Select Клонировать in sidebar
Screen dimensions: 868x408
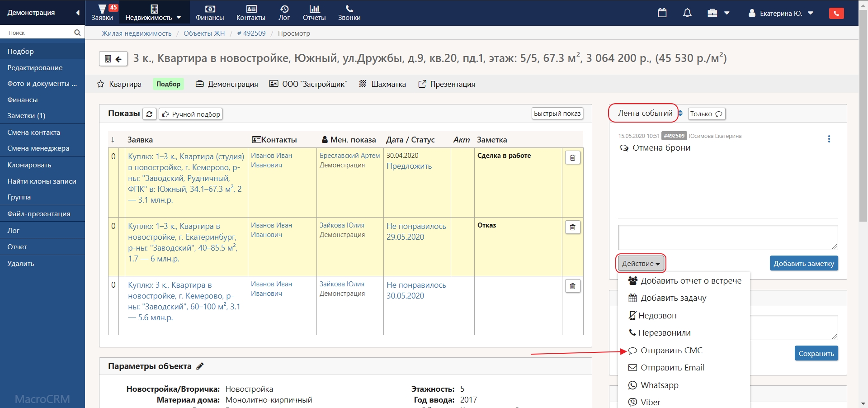pyautogui.click(x=42, y=165)
